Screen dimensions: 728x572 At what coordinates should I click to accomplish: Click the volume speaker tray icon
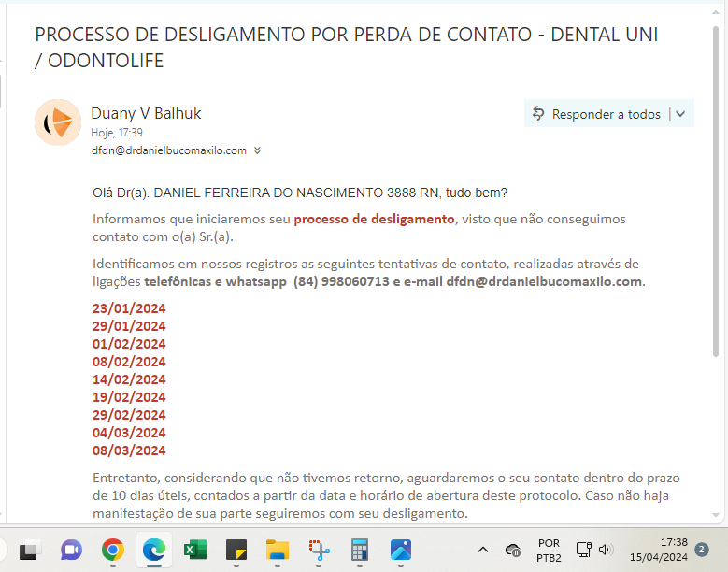coord(606,550)
